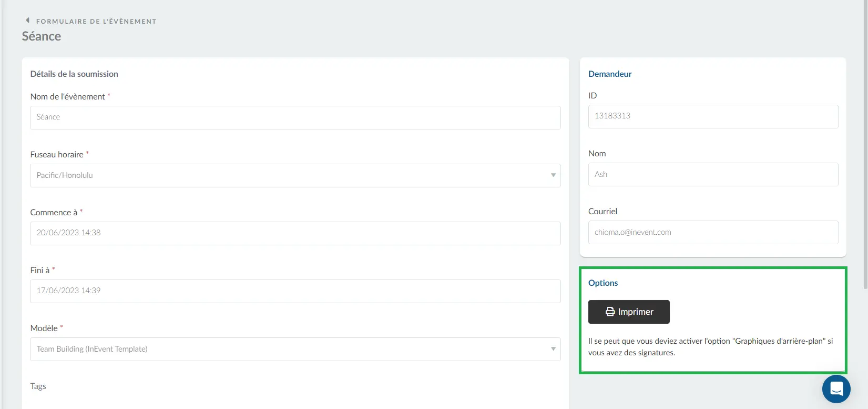Click the Options section heading
Image resolution: width=868 pixels, height=409 pixels.
(603, 283)
